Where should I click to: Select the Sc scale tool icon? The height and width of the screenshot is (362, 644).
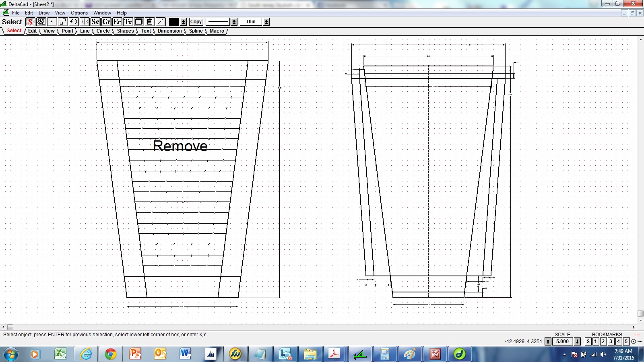click(95, 22)
